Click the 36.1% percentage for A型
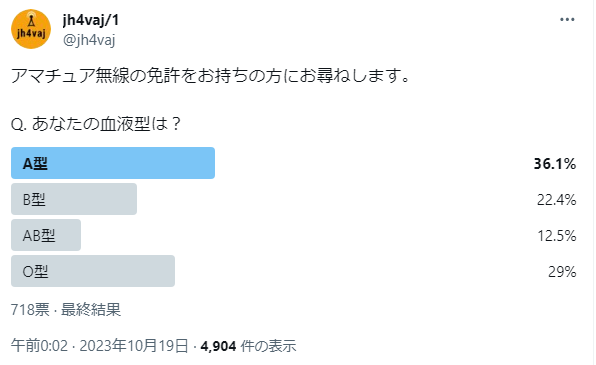The height and width of the screenshot is (365, 596). click(x=555, y=164)
